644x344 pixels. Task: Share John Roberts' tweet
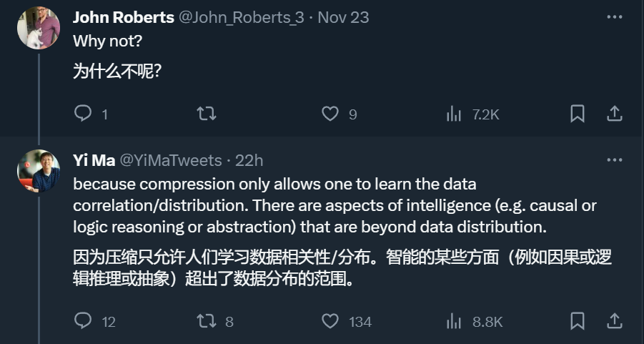(615, 114)
